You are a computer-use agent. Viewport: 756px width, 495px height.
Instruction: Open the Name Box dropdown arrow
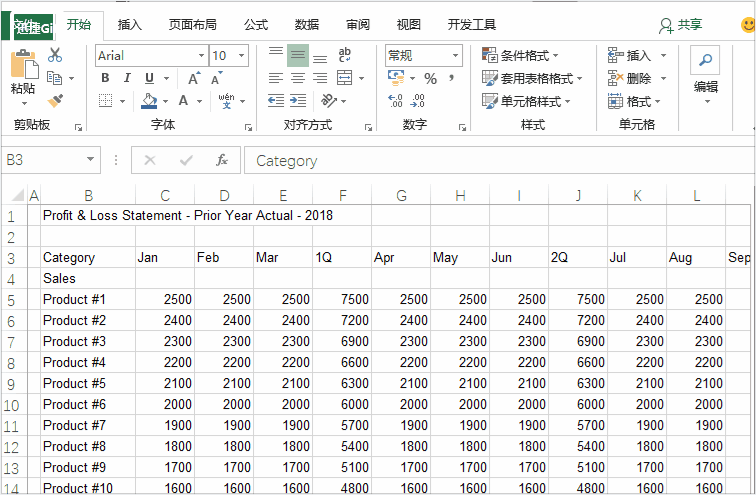[90, 159]
